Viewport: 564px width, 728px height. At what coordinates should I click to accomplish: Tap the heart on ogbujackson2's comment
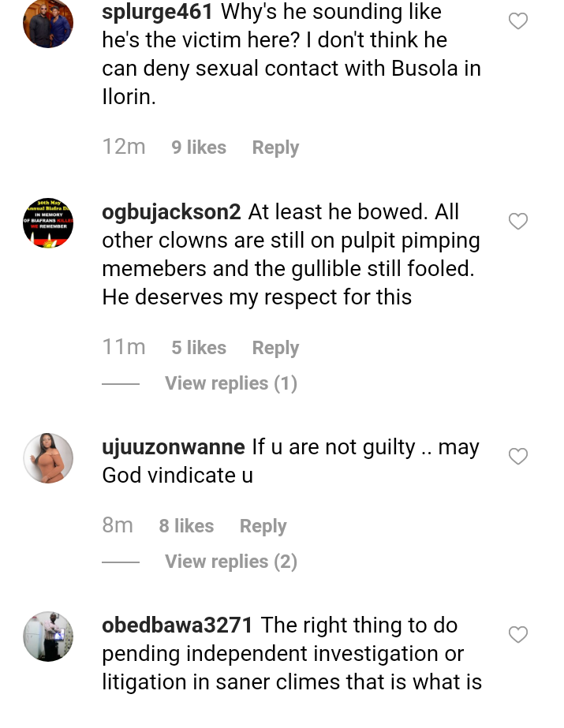(517, 222)
